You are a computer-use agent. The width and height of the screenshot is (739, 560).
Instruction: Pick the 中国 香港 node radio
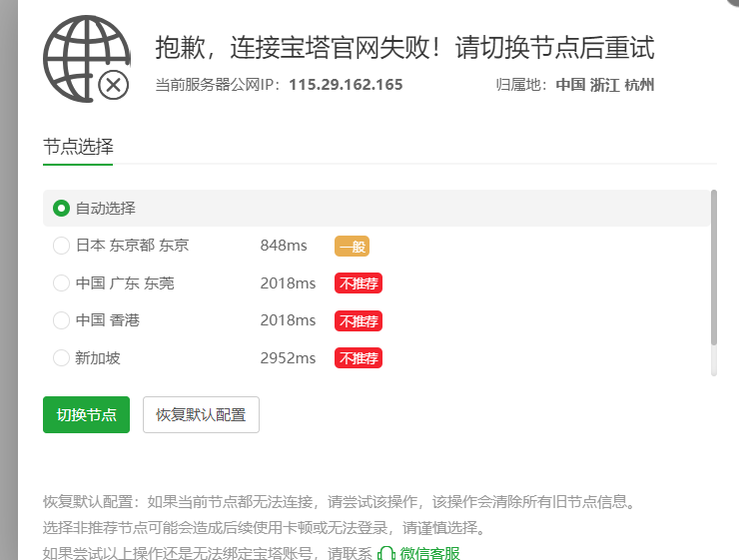coord(61,320)
